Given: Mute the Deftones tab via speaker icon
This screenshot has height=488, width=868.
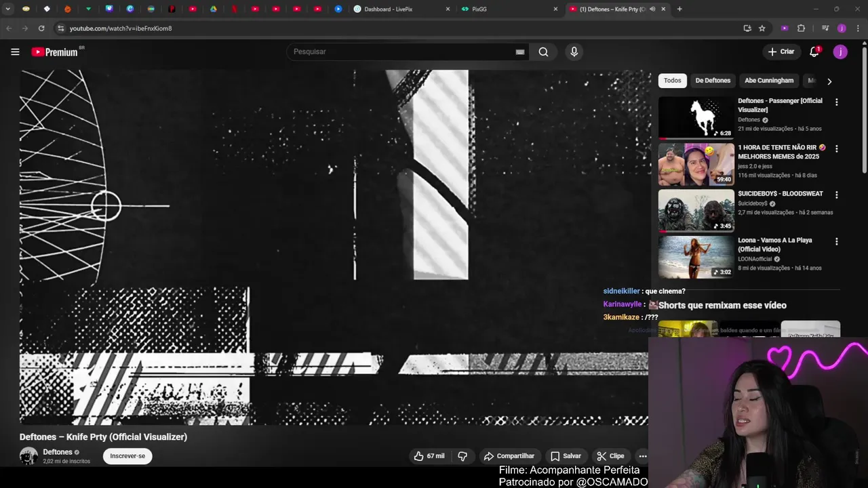Looking at the screenshot, I should (x=652, y=9).
